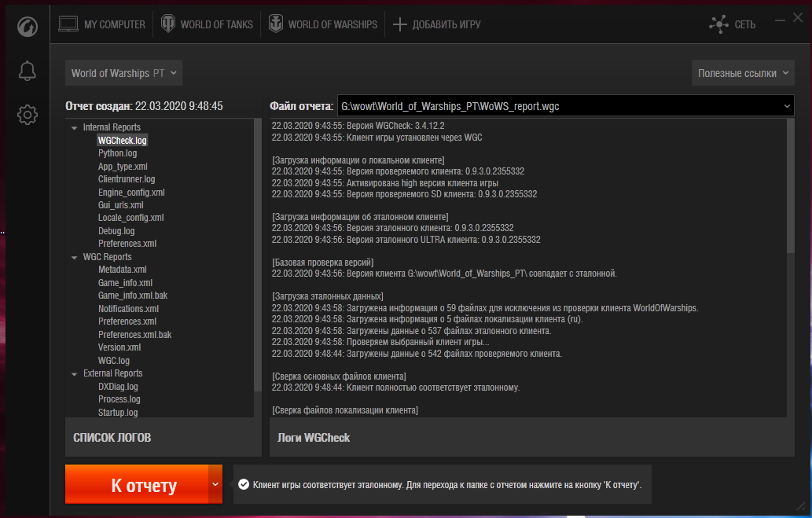
Task: Minimize the Wargaming Game Center window
Action: pos(780,20)
